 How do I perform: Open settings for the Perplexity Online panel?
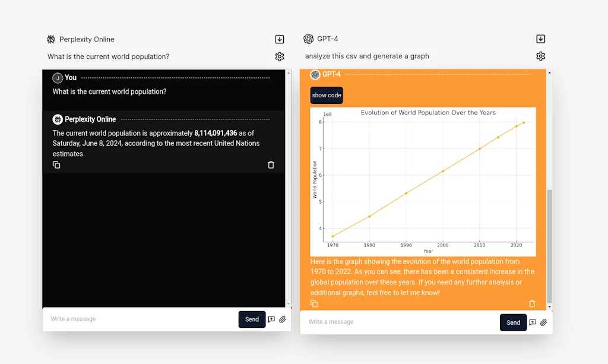pos(279,56)
